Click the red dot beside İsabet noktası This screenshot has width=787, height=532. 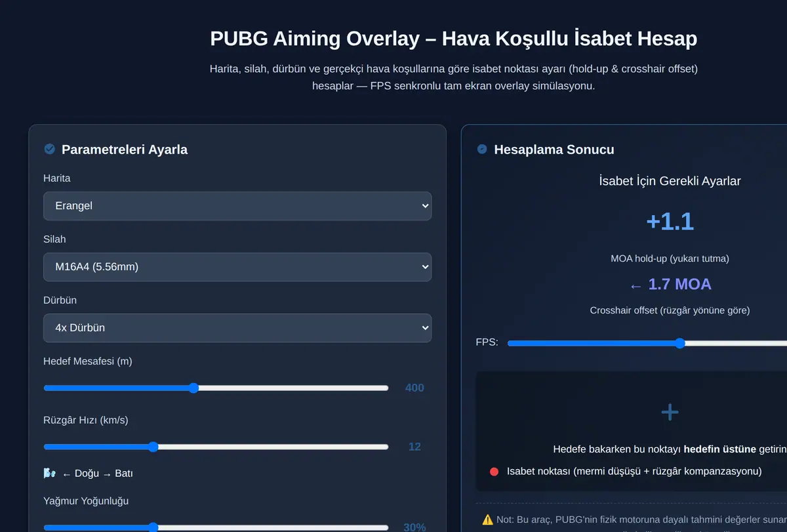tap(494, 472)
